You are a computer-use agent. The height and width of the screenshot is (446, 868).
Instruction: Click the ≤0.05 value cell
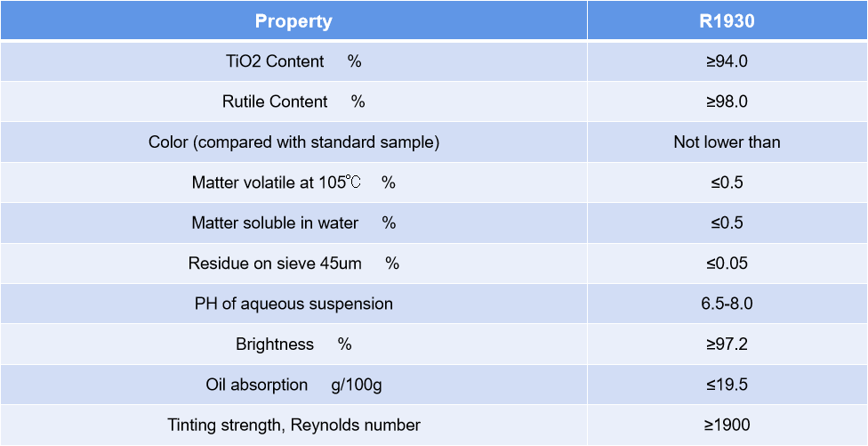[727, 264]
